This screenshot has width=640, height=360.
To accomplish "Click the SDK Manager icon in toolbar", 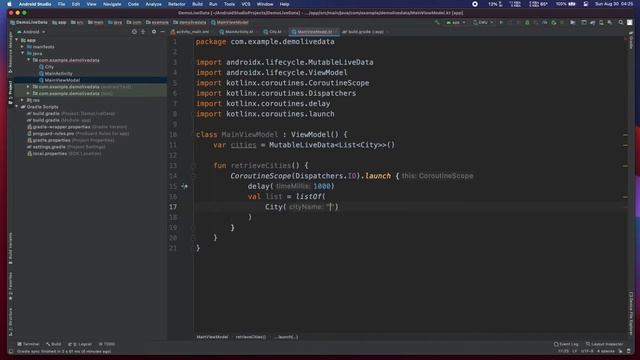I will click(x=610, y=22).
